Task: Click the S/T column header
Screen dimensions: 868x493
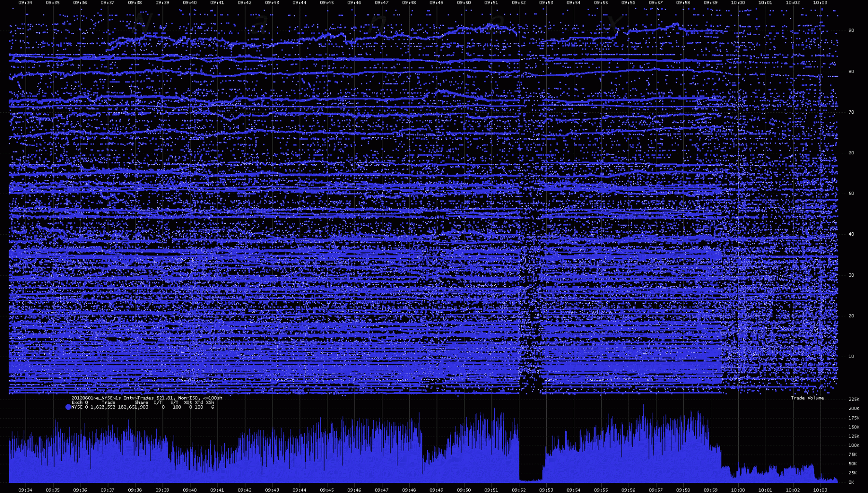Action: coord(174,402)
